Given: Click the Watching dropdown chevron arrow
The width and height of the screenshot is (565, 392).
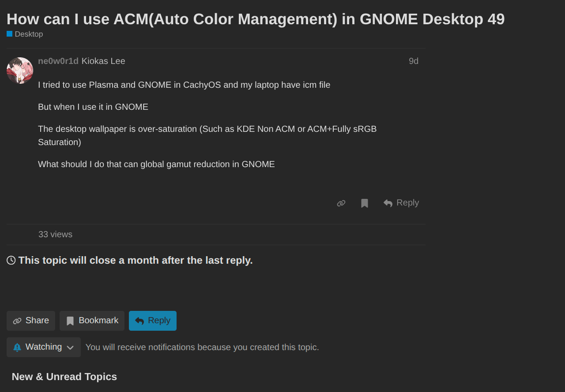Looking at the screenshot, I should 70,347.
